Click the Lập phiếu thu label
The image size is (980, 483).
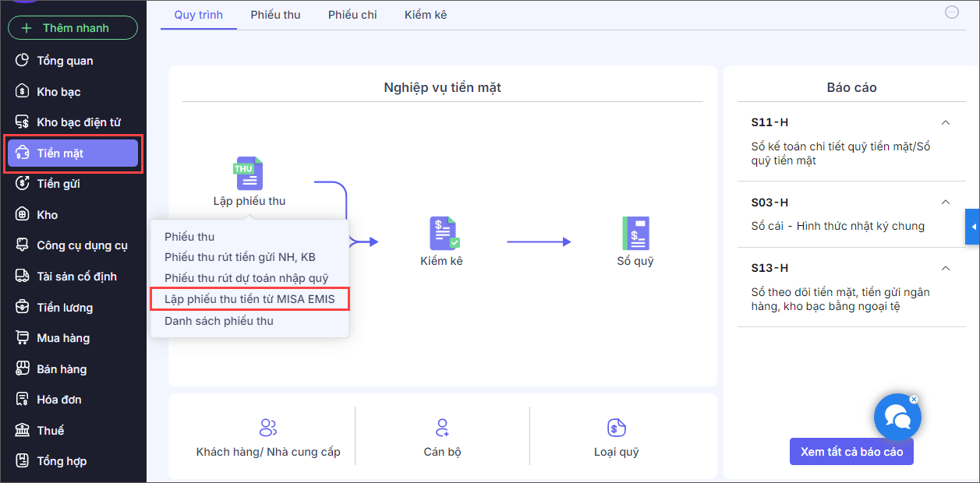pyautogui.click(x=249, y=201)
